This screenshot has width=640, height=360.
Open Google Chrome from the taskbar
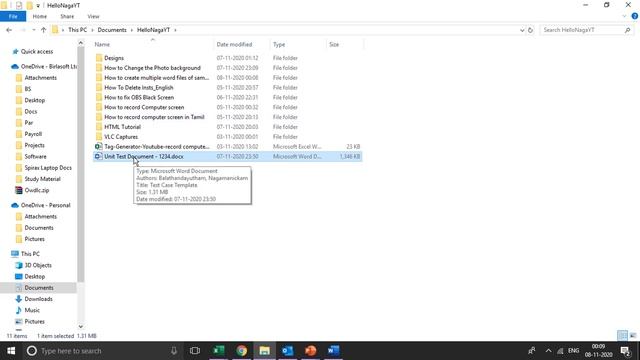(242, 351)
